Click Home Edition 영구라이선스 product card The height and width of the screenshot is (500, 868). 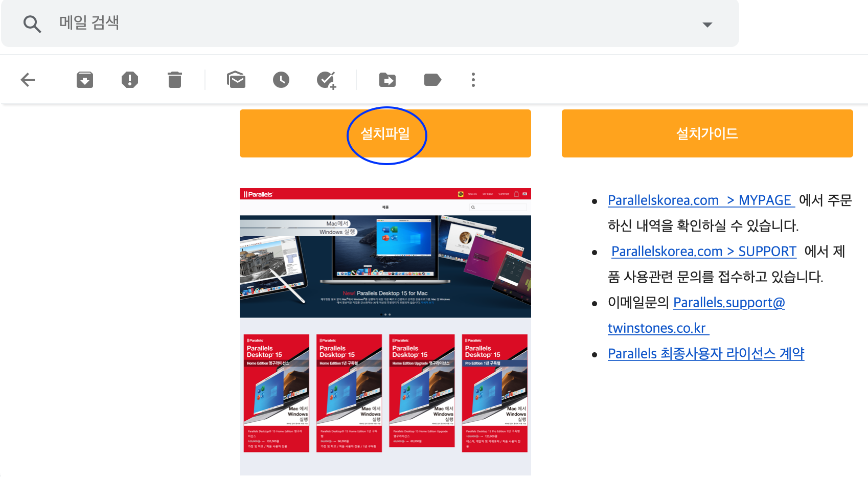pos(277,393)
